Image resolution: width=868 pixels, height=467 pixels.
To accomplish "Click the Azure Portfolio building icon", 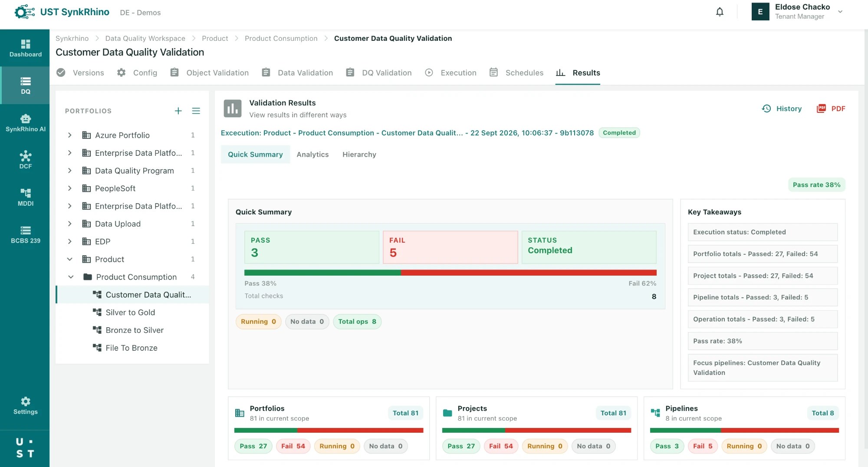I will [x=86, y=135].
